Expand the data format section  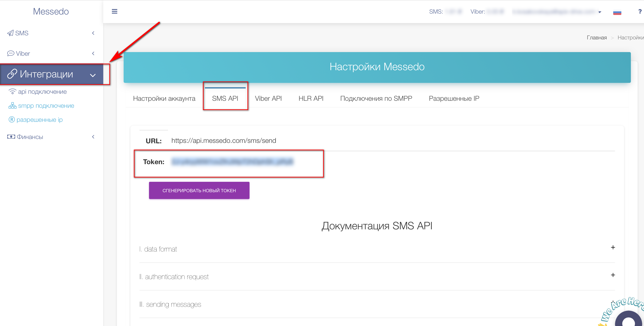[377, 249]
